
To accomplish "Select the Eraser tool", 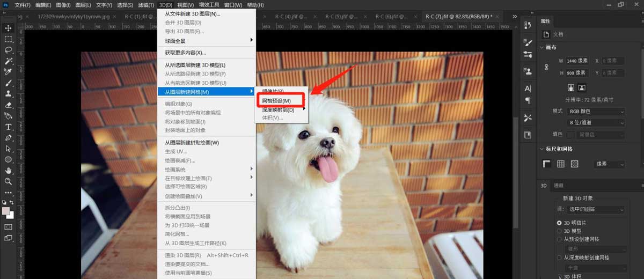I will (9, 105).
